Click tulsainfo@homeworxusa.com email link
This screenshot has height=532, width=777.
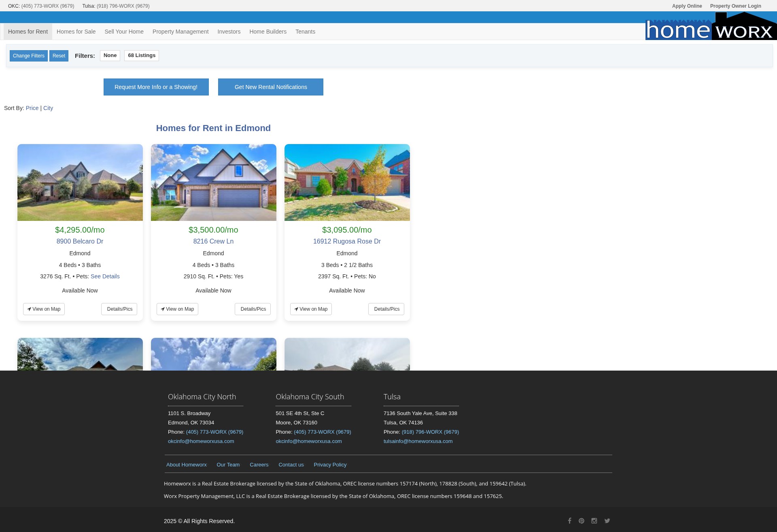418,441
